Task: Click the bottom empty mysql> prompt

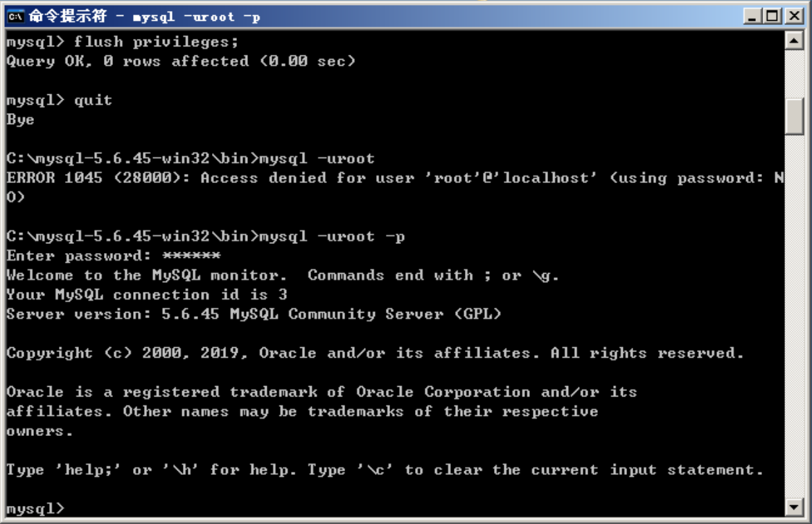Action: 36,509
